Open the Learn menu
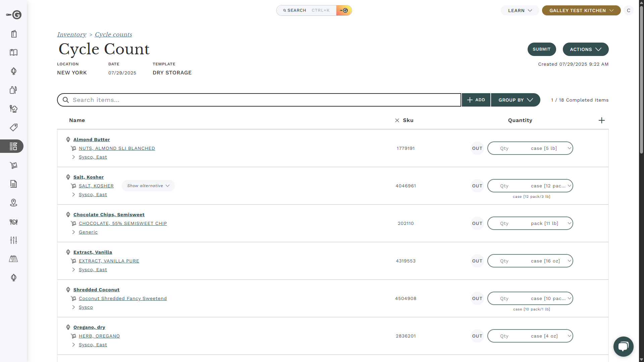644x362 pixels. 520,10
